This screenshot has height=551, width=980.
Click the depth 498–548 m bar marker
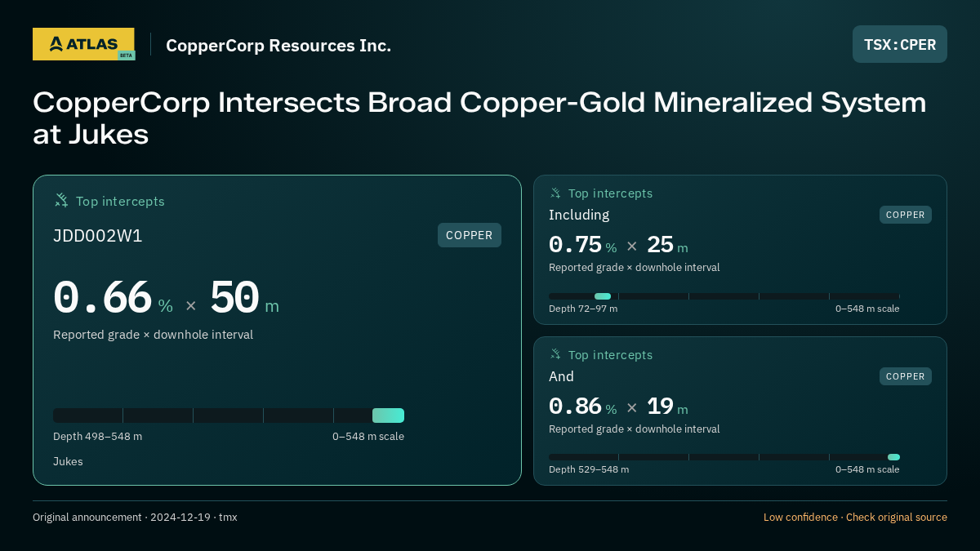point(388,415)
